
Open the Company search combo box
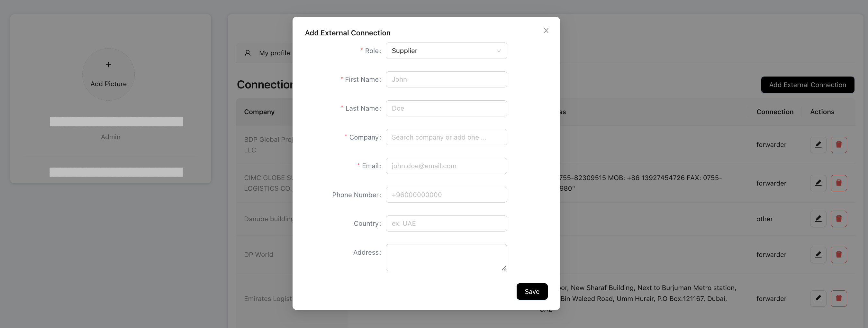(x=446, y=137)
